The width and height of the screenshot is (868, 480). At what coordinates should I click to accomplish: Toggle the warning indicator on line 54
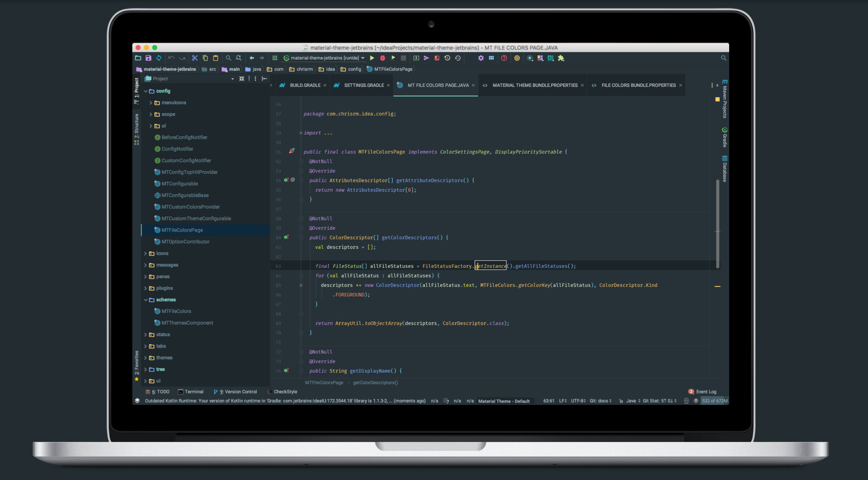click(x=285, y=180)
